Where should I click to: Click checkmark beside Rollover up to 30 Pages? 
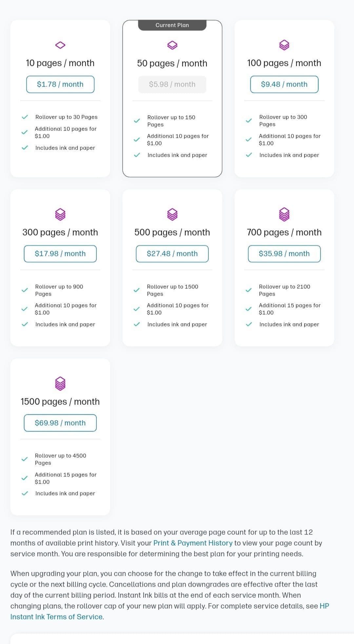(x=25, y=117)
